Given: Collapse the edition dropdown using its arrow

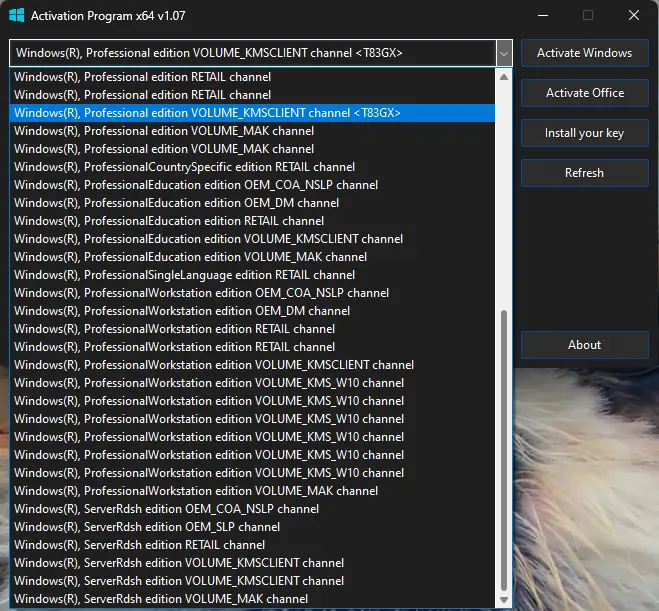Looking at the screenshot, I should [x=504, y=53].
